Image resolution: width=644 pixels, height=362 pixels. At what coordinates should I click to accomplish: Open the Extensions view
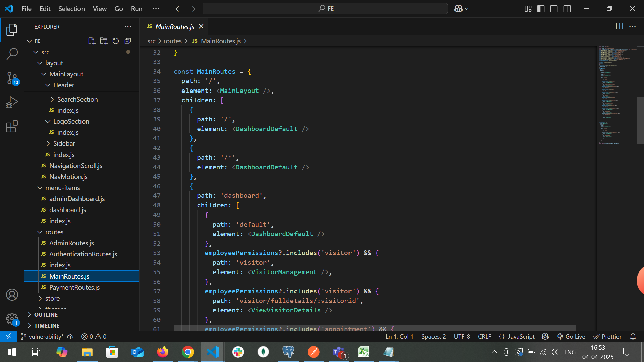pos(12,127)
